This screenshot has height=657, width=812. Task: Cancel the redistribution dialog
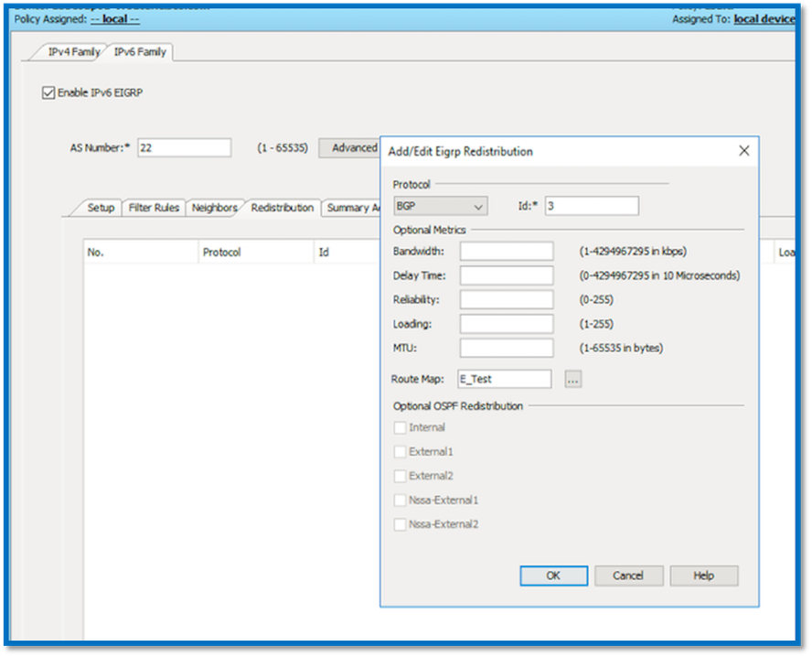click(x=628, y=576)
